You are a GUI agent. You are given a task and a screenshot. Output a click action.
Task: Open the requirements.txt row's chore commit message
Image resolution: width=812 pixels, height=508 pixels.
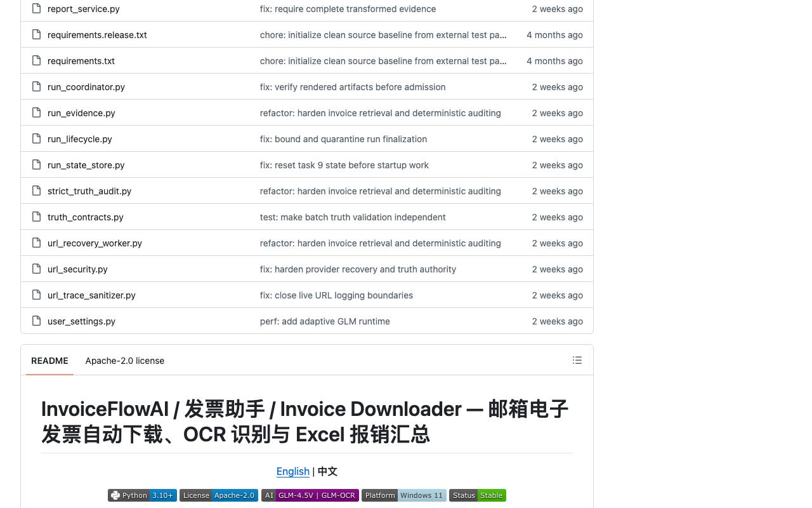pos(383,61)
